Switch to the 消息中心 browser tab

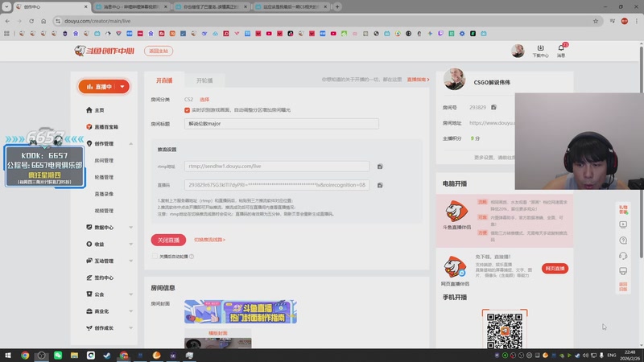[132, 6]
